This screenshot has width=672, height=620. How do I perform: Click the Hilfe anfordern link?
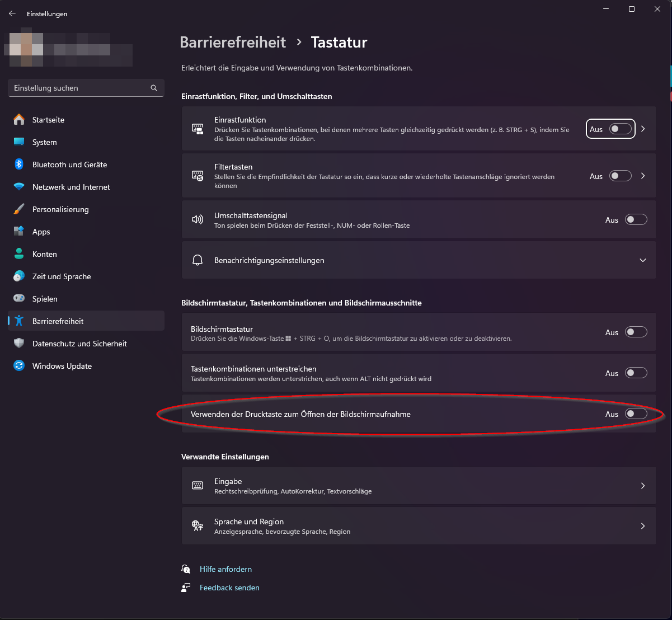coord(225,569)
